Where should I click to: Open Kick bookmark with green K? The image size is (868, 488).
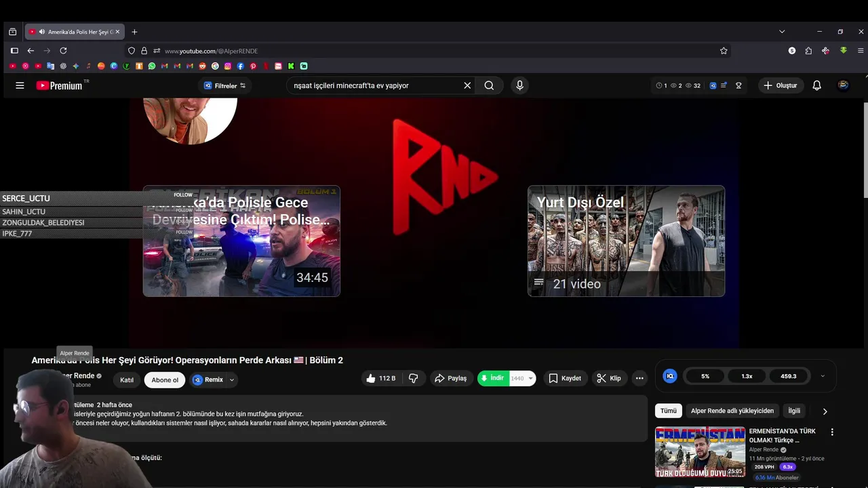point(291,66)
